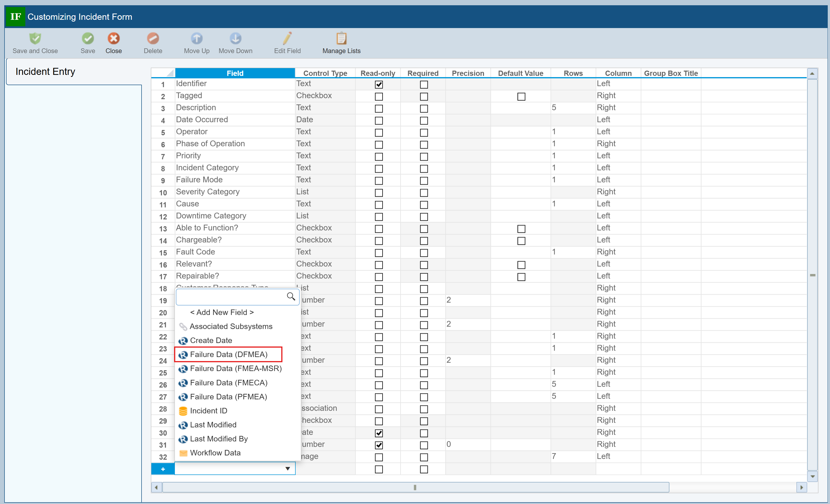Click the red Close X icon

113,39
